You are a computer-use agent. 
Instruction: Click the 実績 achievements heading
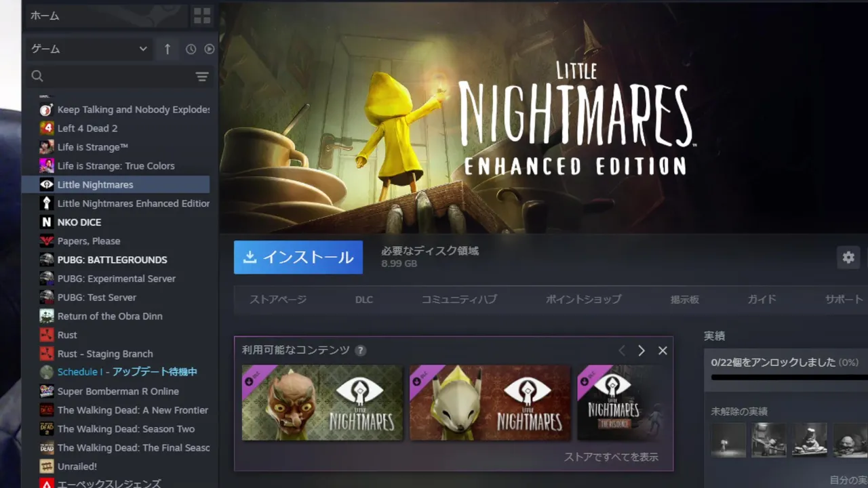click(714, 336)
